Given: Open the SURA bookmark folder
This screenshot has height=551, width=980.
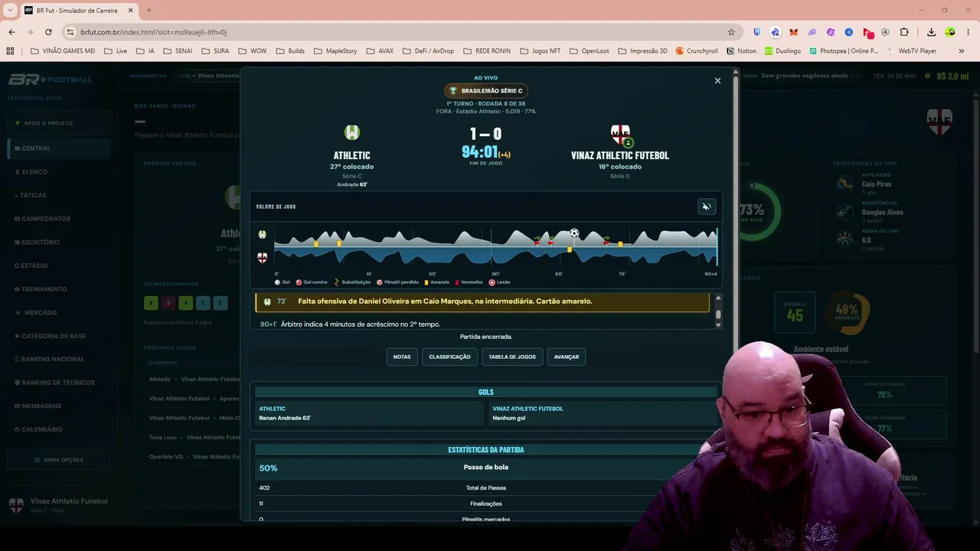Looking at the screenshot, I should (x=215, y=51).
